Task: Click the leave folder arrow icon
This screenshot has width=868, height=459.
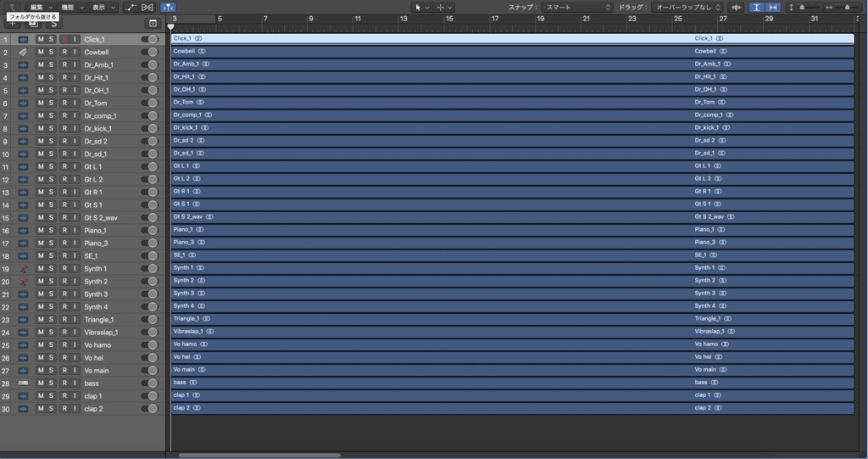Action: coord(12,7)
